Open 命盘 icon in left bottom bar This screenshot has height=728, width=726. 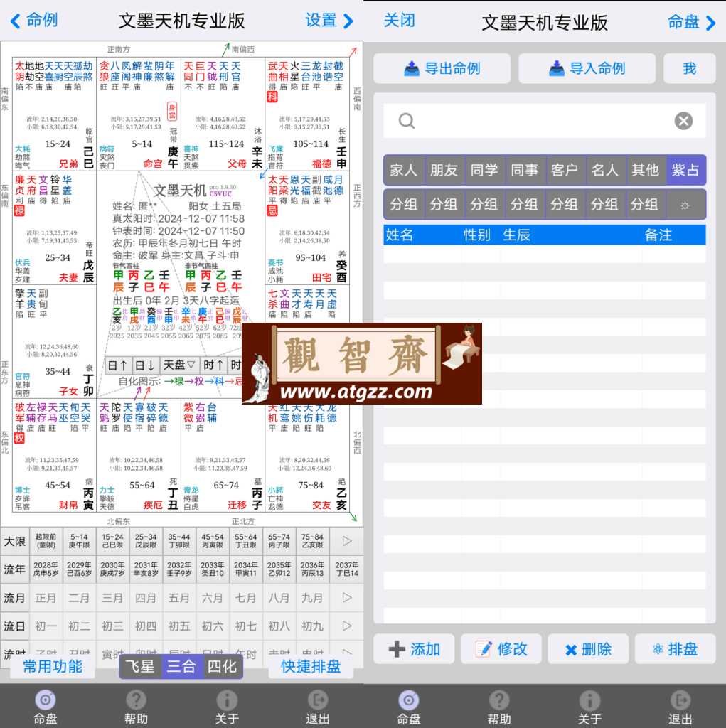tap(45, 708)
